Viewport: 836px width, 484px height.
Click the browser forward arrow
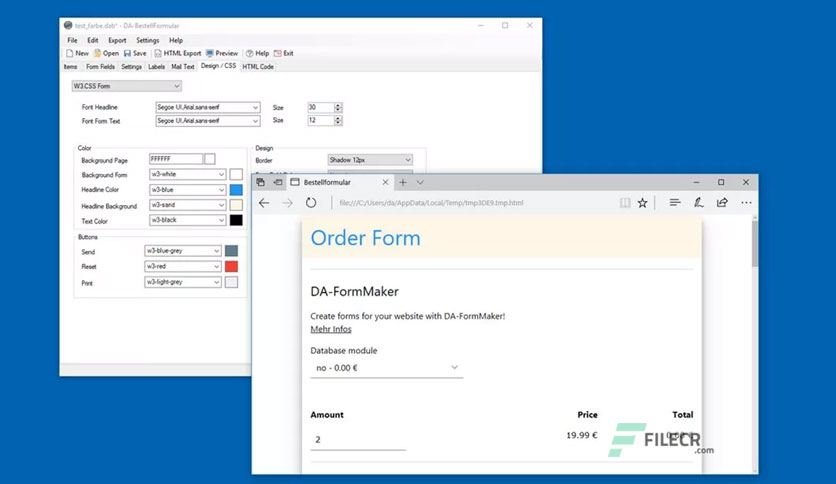[287, 203]
